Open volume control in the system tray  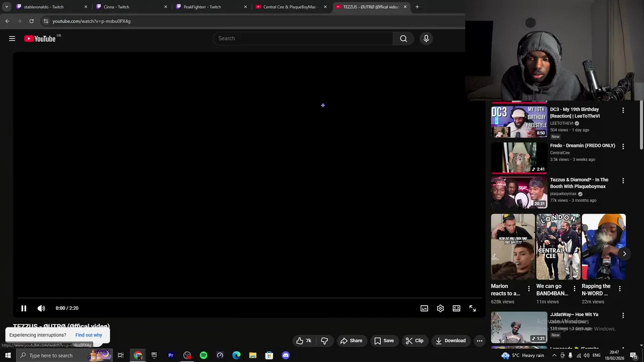click(587, 355)
